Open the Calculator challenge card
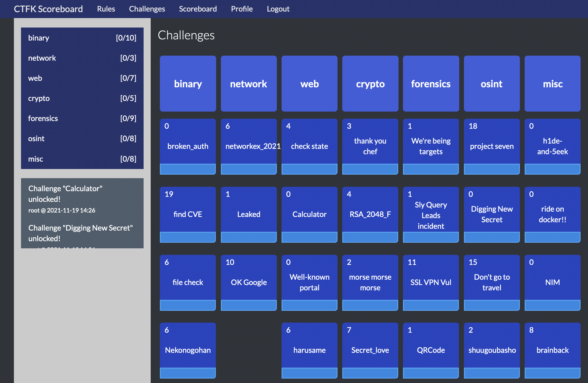The height and width of the screenshot is (383, 588). [x=309, y=214]
